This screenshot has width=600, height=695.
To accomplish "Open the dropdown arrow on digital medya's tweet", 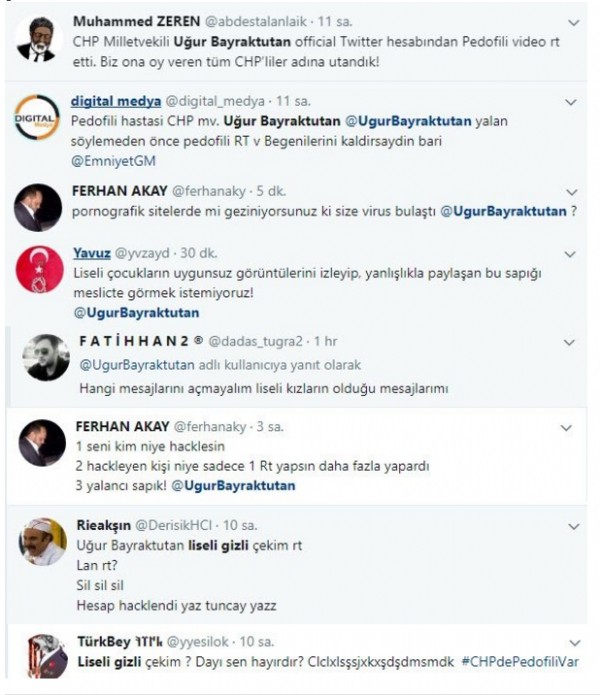I will point(570,102).
